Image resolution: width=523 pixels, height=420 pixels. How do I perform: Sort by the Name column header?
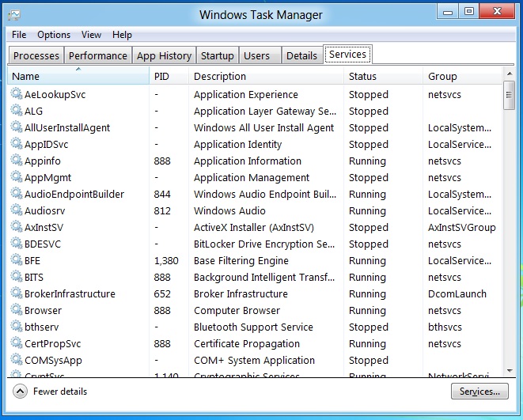coord(78,77)
